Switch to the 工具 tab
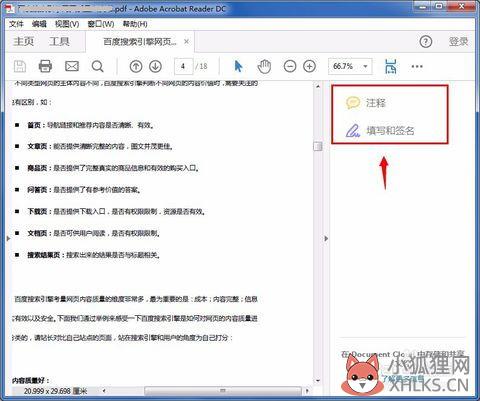The width and height of the screenshot is (480, 401). (x=59, y=42)
